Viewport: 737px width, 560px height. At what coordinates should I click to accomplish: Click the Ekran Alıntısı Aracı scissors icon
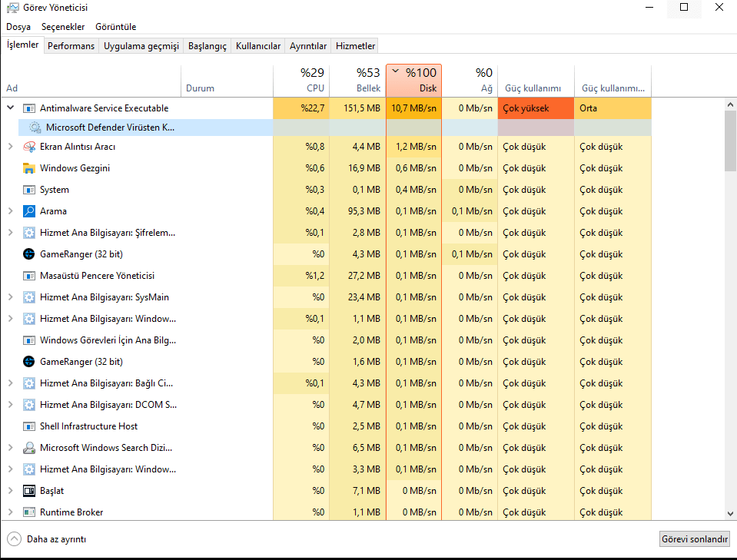(x=29, y=147)
